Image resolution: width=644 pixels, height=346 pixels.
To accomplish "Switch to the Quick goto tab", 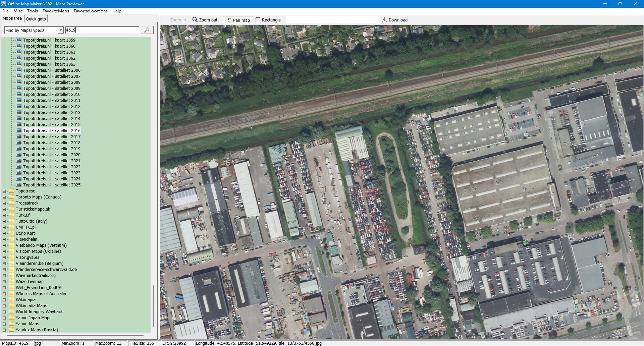I will point(36,19).
